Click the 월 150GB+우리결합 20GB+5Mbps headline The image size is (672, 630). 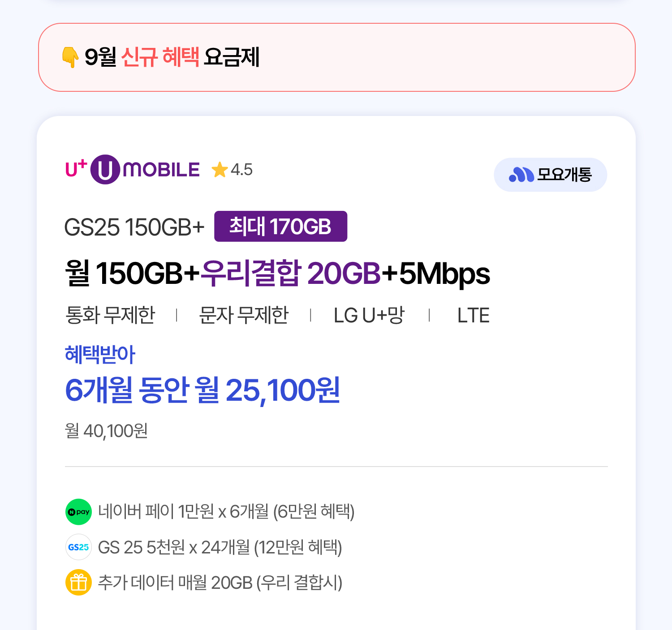[277, 273]
